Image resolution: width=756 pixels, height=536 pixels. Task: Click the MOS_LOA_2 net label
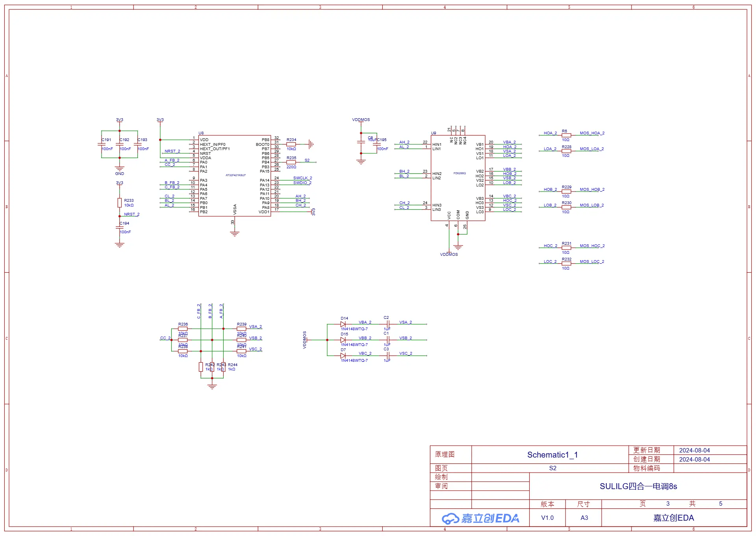tap(591, 149)
